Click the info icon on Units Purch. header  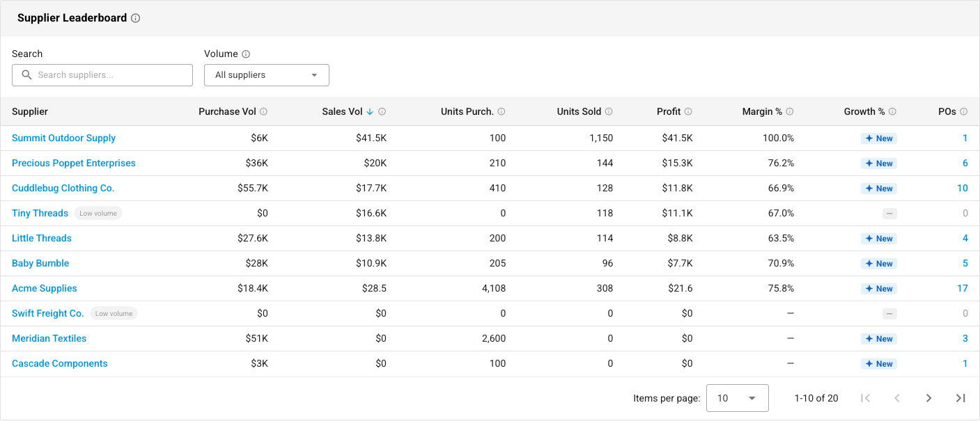click(x=501, y=111)
